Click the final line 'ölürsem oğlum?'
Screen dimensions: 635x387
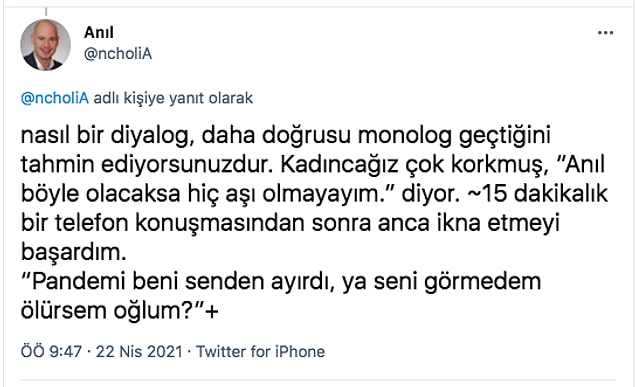[120, 311]
